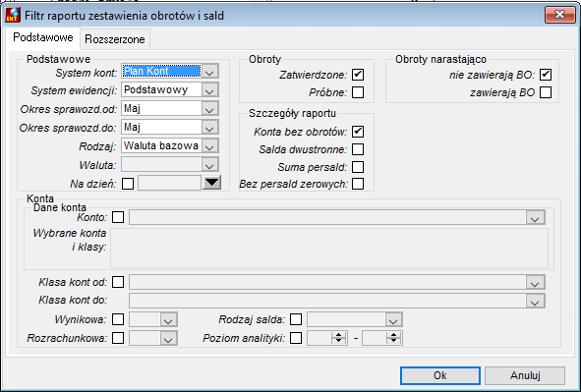The image size is (581, 392).
Task: Switch to the Rozszerzone tab
Action: point(115,39)
